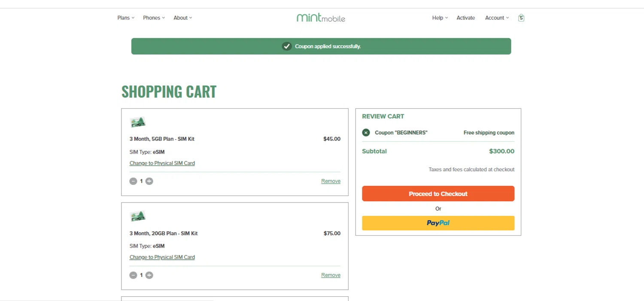644x301 pixels.
Task: Open the Plans dropdown menu
Action: click(x=126, y=18)
